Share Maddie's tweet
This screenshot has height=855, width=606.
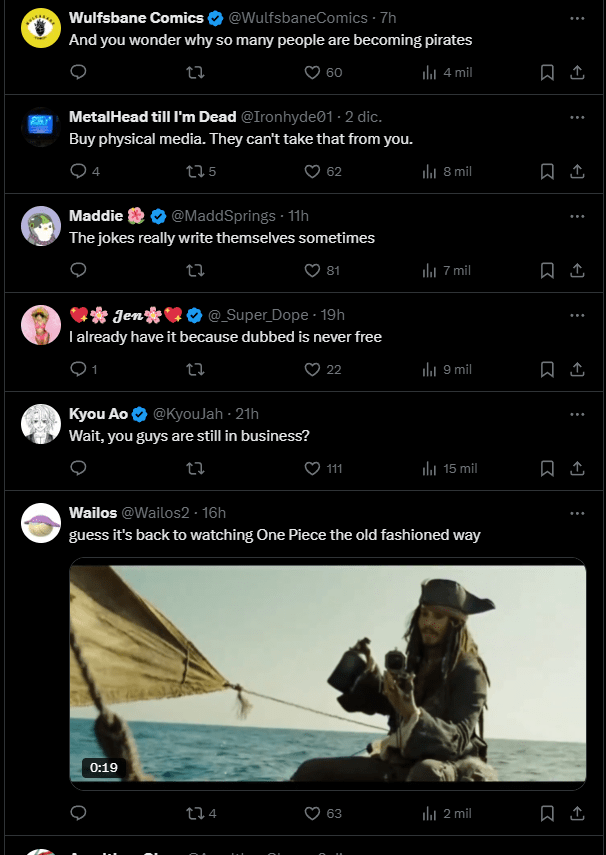pyautogui.click(x=577, y=270)
